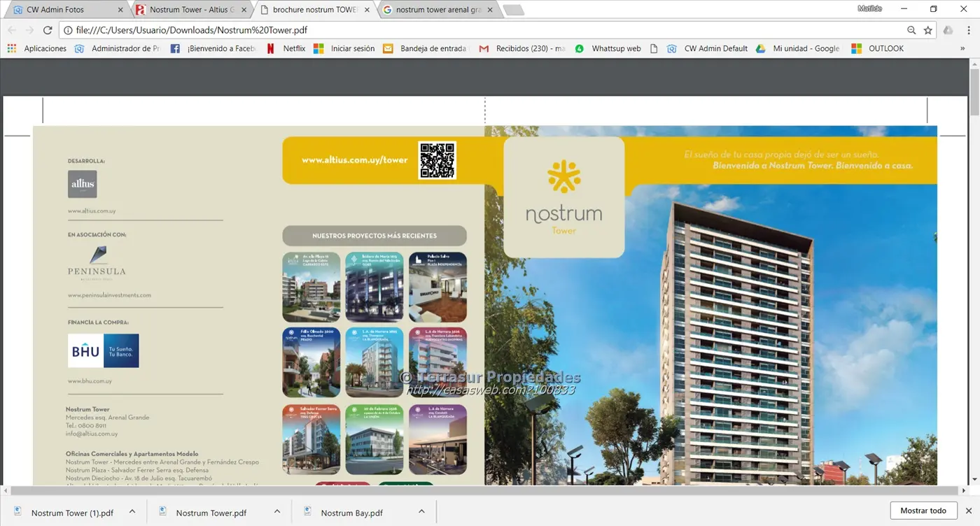The height and width of the screenshot is (526, 980).
Task: Click the browser forward arrow
Action: tap(29, 30)
